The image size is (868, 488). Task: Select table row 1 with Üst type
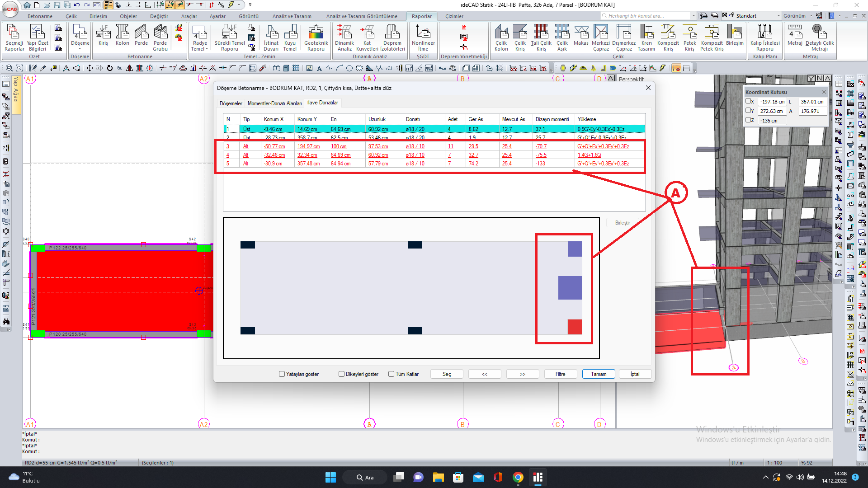tap(434, 129)
